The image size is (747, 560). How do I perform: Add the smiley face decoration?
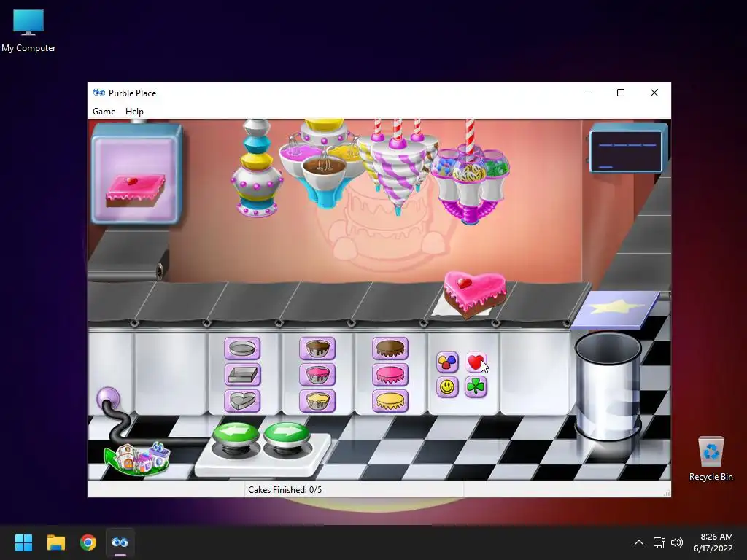[x=447, y=386]
